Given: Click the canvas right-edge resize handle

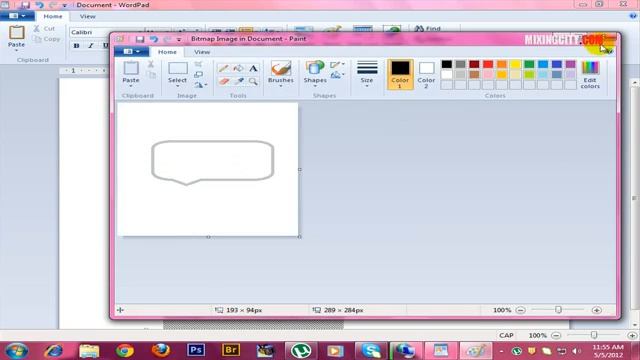Looking at the screenshot, I should pyautogui.click(x=300, y=169).
